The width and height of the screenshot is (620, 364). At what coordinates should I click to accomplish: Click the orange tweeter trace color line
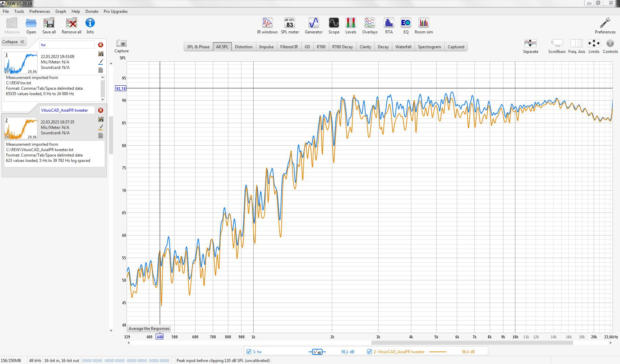(x=438, y=352)
